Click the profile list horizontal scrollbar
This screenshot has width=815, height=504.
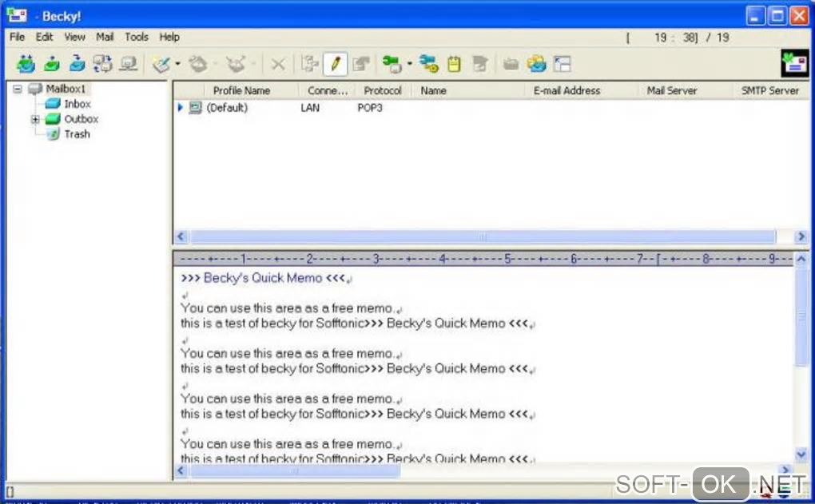(x=483, y=237)
